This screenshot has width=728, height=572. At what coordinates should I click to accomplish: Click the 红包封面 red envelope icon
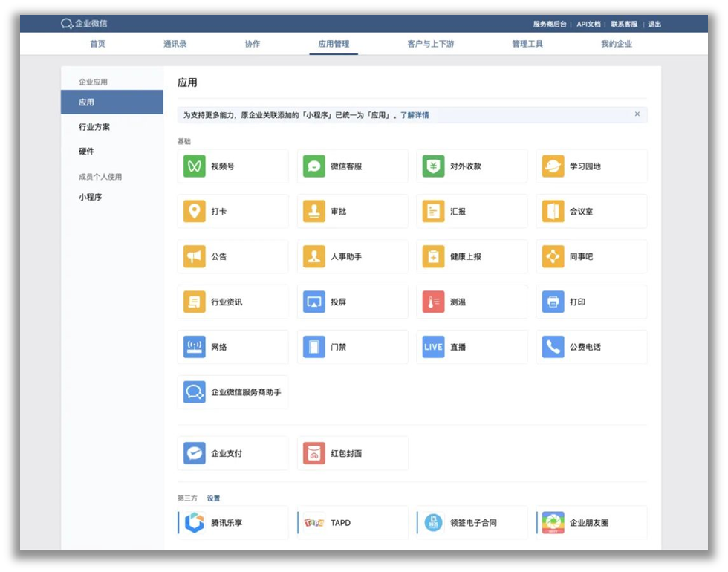[313, 453]
